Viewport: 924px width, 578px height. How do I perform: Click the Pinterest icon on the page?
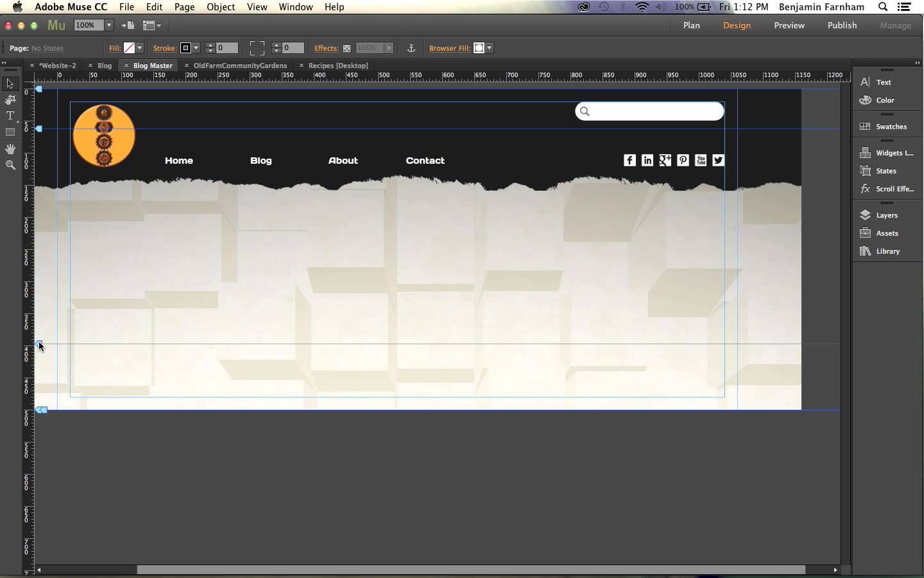click(x=683, y=161)
